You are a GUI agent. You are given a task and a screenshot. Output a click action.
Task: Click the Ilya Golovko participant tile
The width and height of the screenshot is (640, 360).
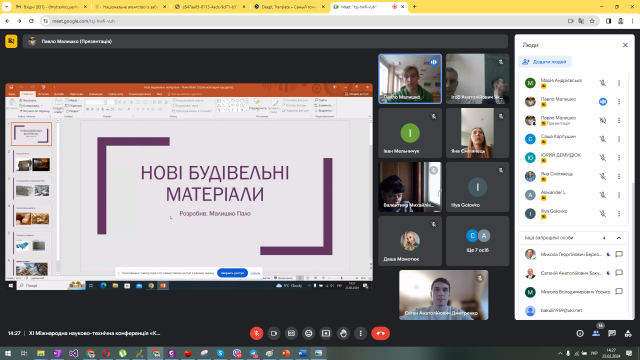[x=477, y=187]
